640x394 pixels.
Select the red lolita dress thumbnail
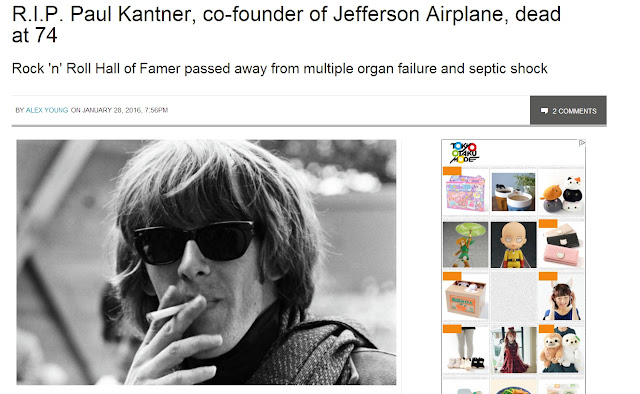click(x=513, y=349)
